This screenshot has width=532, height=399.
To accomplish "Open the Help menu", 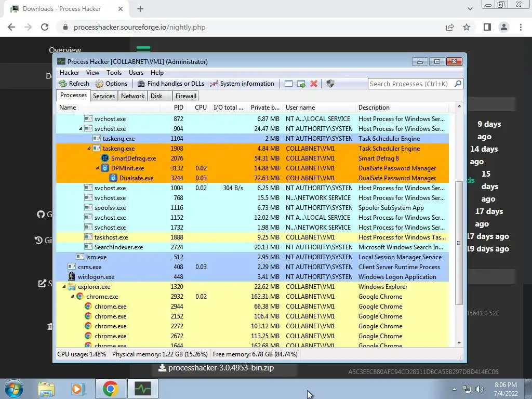I will (157, 73).
